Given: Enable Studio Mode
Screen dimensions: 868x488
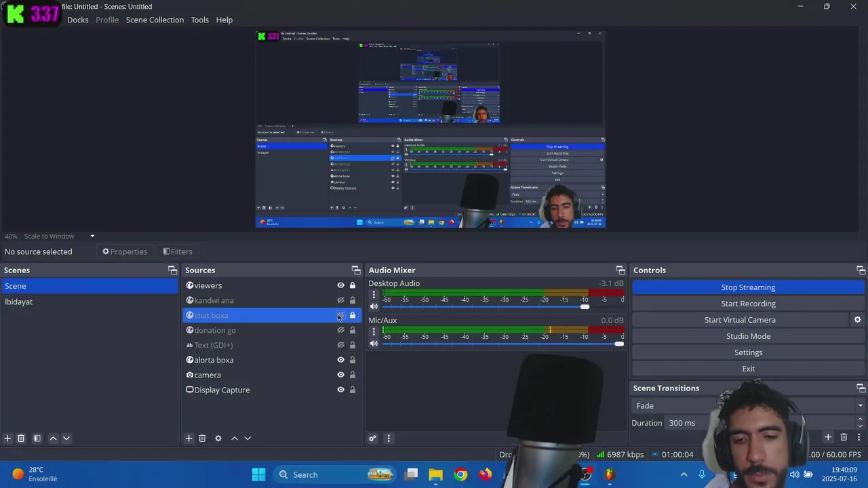Looking at the screenshot, I should click(748, 336).
